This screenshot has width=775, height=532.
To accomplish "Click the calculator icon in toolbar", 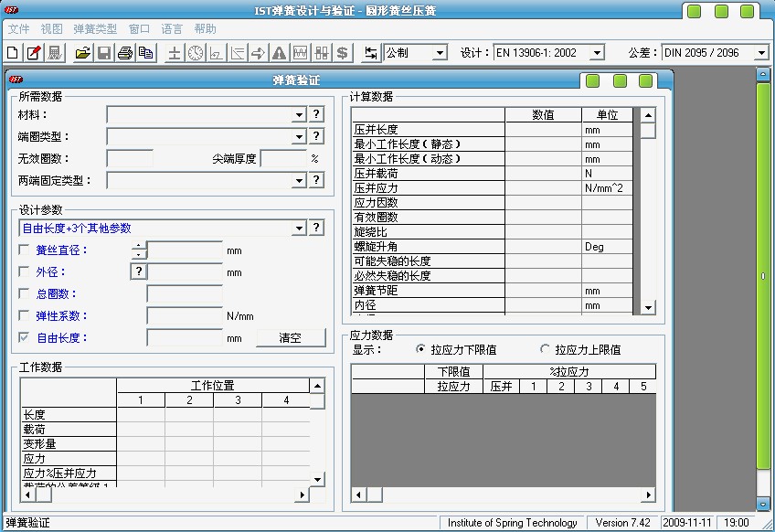I will pyautogui.click(x=55, y=52).
